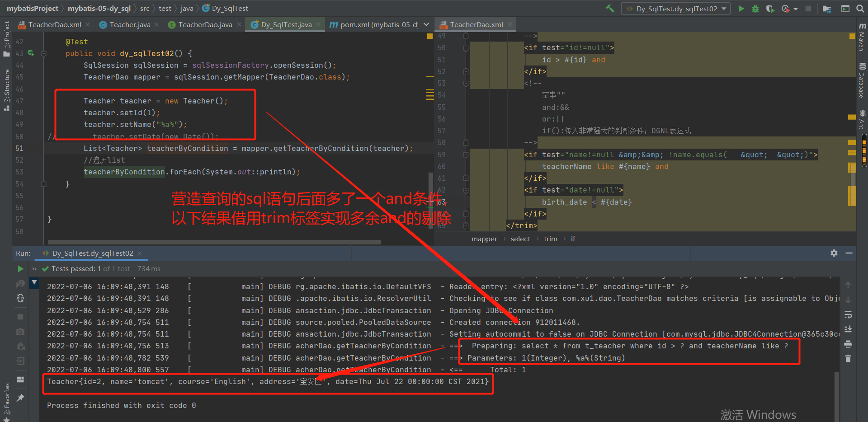Rerun the test with green play in Run panel
Image resolution: width=868 pixels, height=422 pixels.
(20, 269)
